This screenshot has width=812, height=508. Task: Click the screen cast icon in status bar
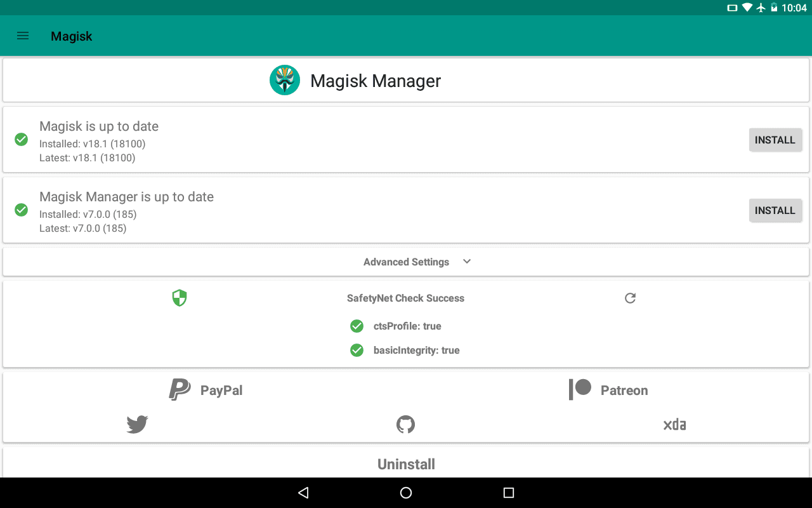pos(732,8)
